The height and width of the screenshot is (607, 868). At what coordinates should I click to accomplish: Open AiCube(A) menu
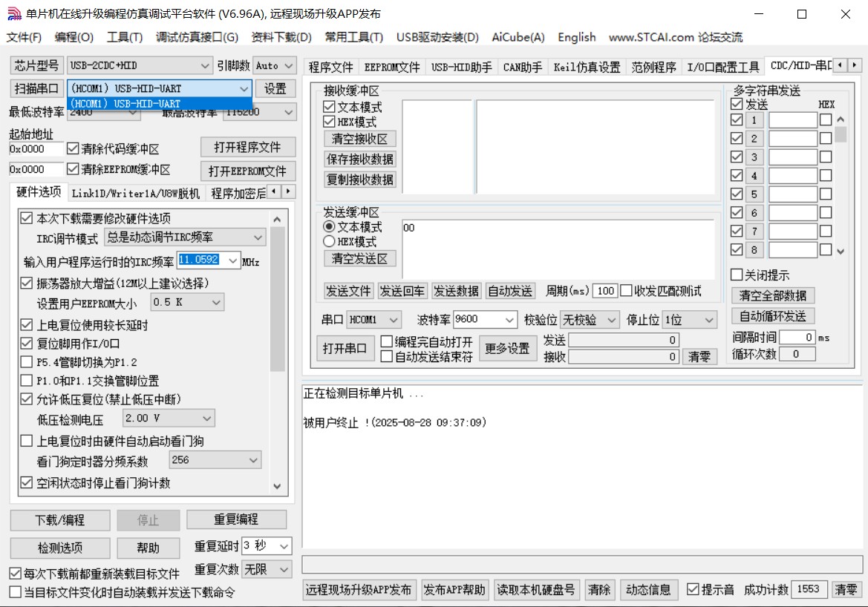(x=518, y=37)
